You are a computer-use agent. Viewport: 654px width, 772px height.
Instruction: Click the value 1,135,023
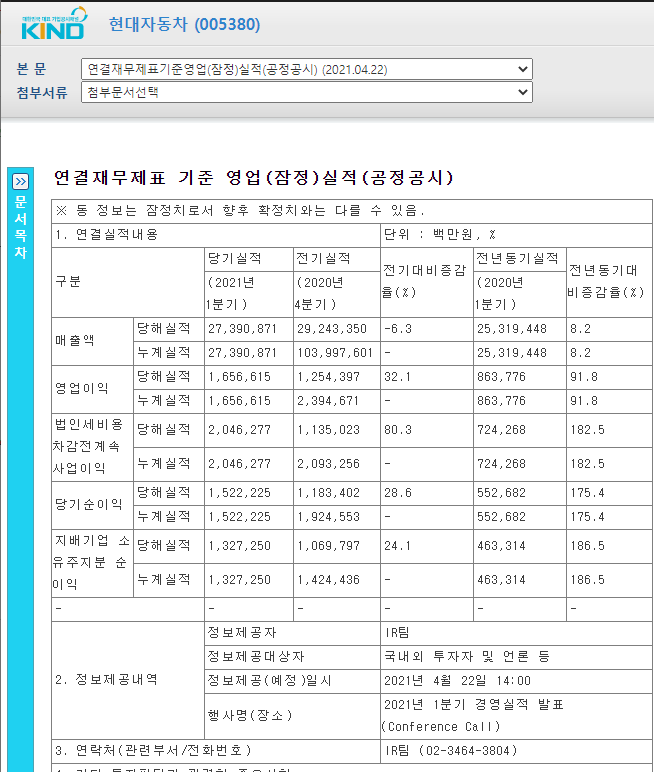click(x=328, y=430)
